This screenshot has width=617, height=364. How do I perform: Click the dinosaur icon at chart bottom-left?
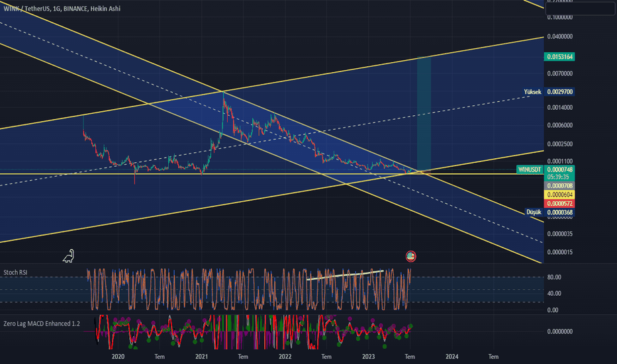click(68, 256)
